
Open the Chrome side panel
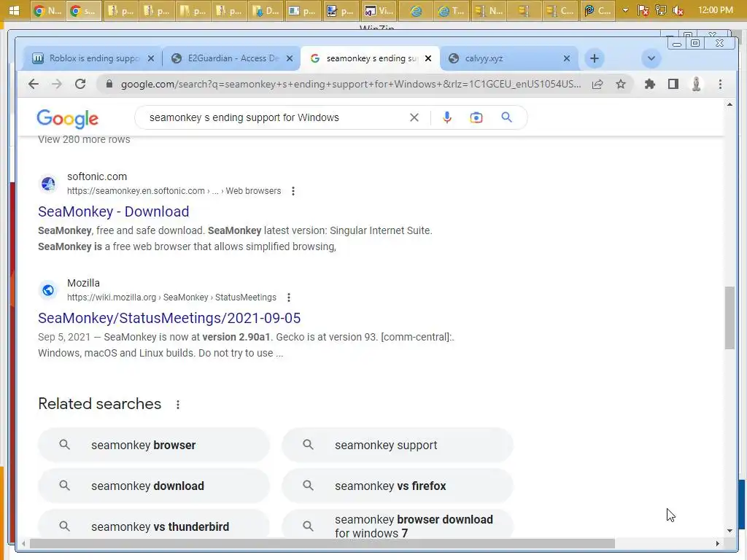click(x=673, y=85)
